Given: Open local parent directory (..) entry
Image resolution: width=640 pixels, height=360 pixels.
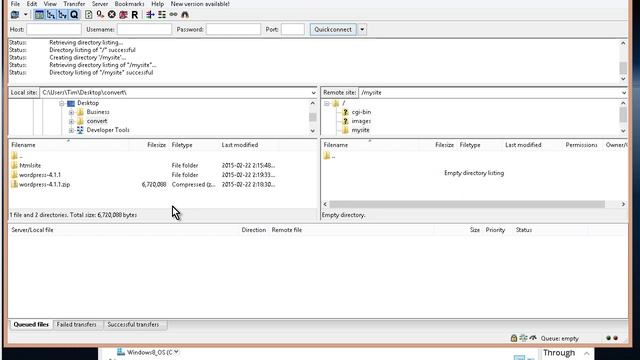Looking at the screenshot, I should point(17,156).
